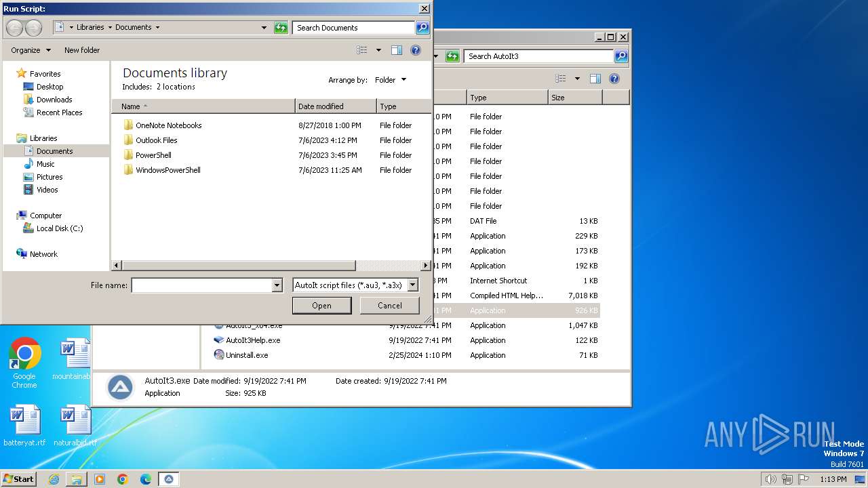
Task: Sort by Date modified column in Run Script
Action: coord(336,106)
